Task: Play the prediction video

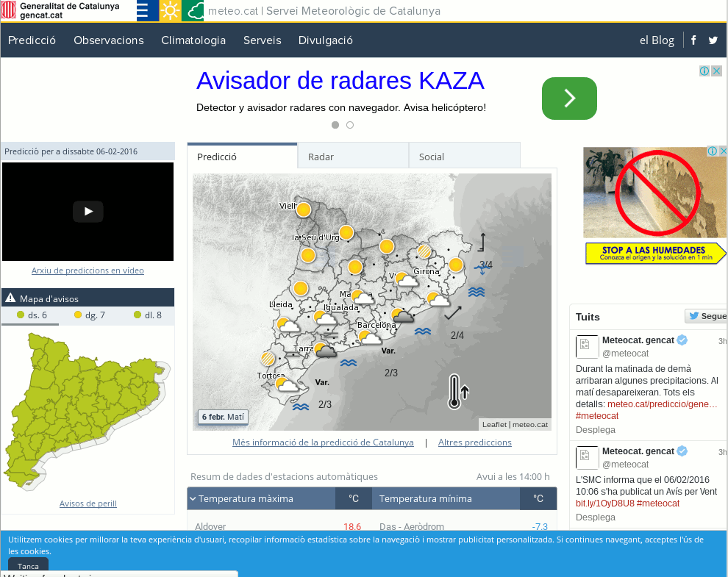Action: tap(88, 212)
